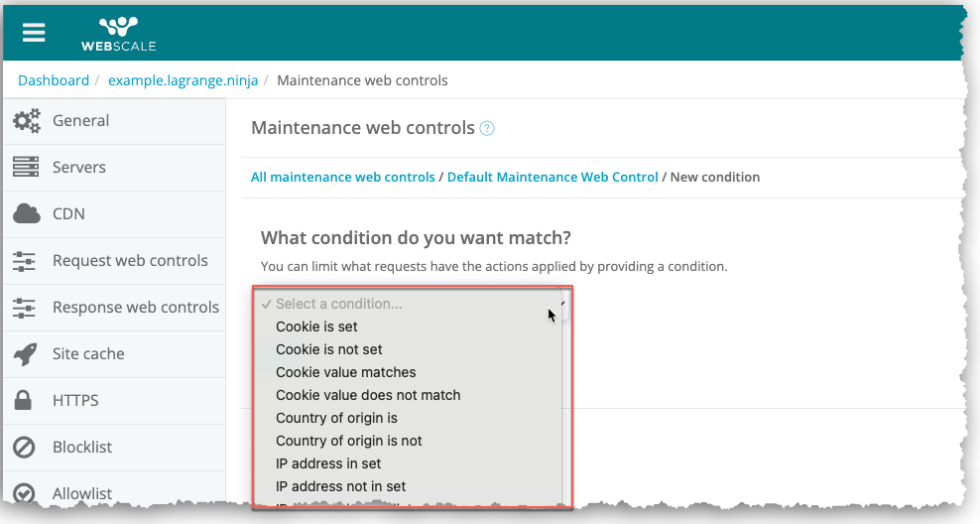Go to the Dashboard breadcrumb link

(x=54, y=80)
